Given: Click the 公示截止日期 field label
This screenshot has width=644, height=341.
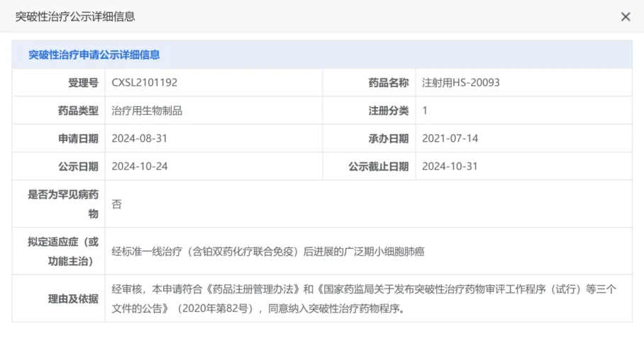Looking at the screenshot, I should click(x=378, y=167).
